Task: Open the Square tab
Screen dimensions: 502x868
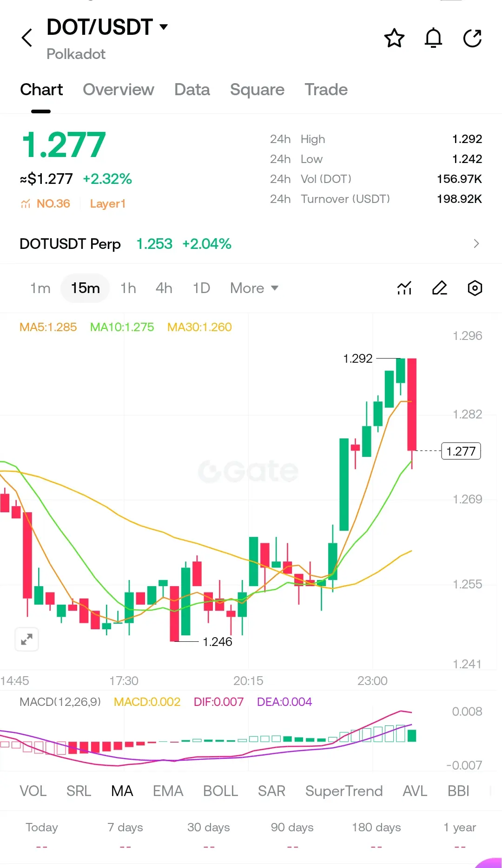Action: click(x=257, y=90)
